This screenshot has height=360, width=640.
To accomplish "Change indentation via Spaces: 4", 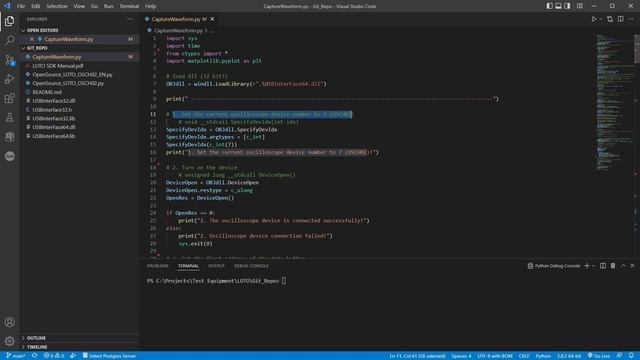I will [x=461, y=356].
